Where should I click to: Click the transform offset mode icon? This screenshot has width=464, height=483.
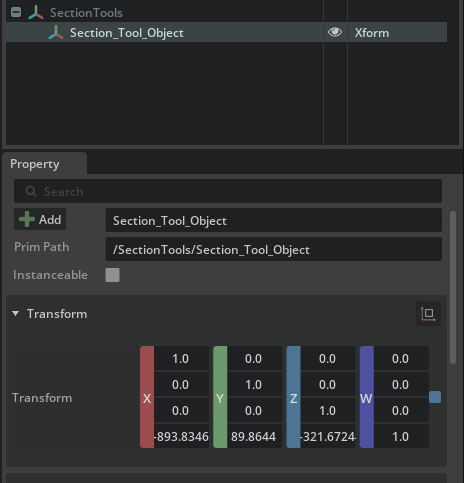[428, 313]
